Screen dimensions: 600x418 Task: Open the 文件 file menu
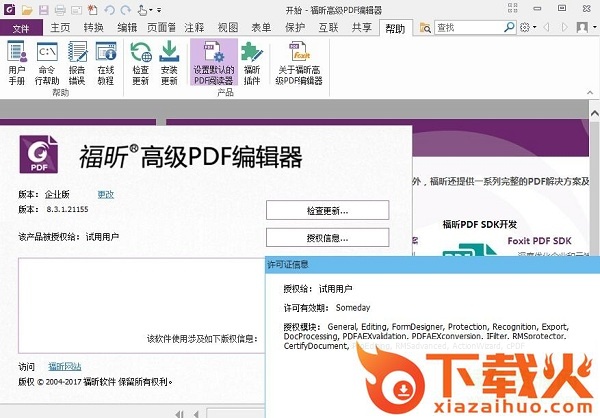(x=21, y=28)
